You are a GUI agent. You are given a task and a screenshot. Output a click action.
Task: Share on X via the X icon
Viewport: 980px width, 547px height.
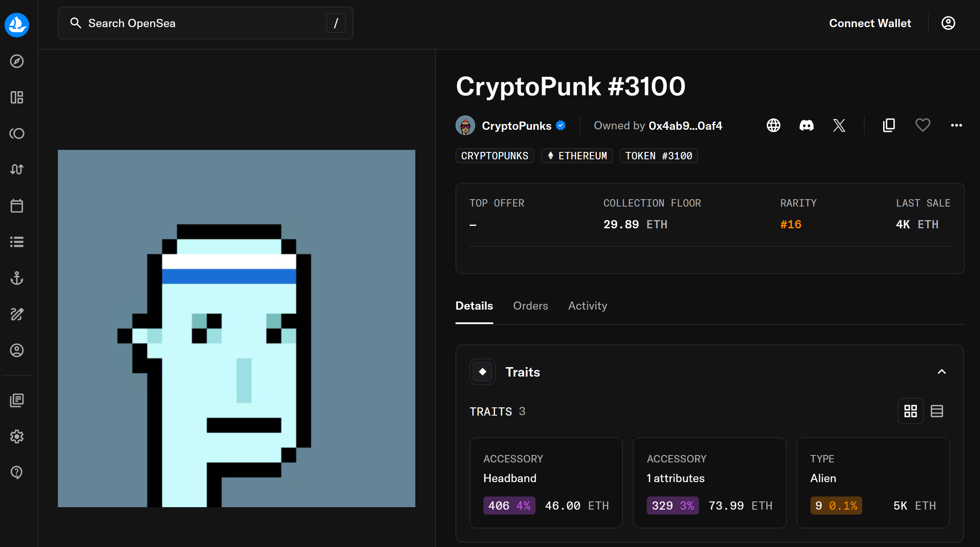click(x=839, y=125)
